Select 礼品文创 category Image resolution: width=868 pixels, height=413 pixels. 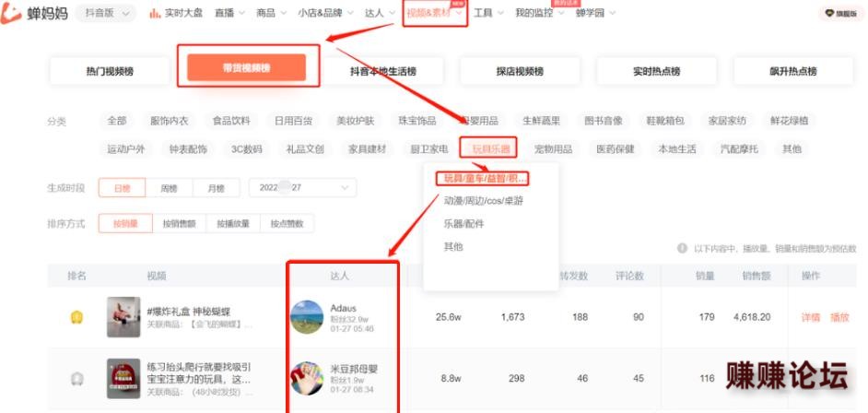pyautogui.click(x=305, y=149)
